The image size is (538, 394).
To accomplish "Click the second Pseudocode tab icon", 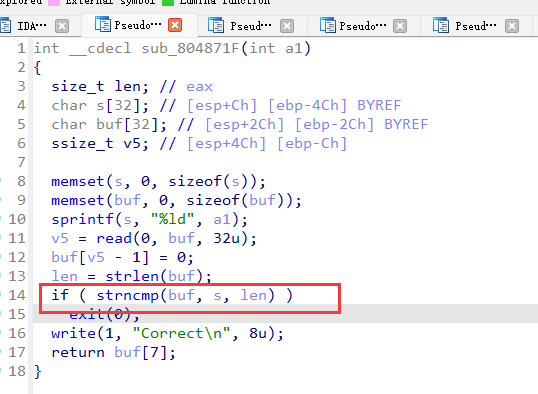I will click(x=216, y=26).
